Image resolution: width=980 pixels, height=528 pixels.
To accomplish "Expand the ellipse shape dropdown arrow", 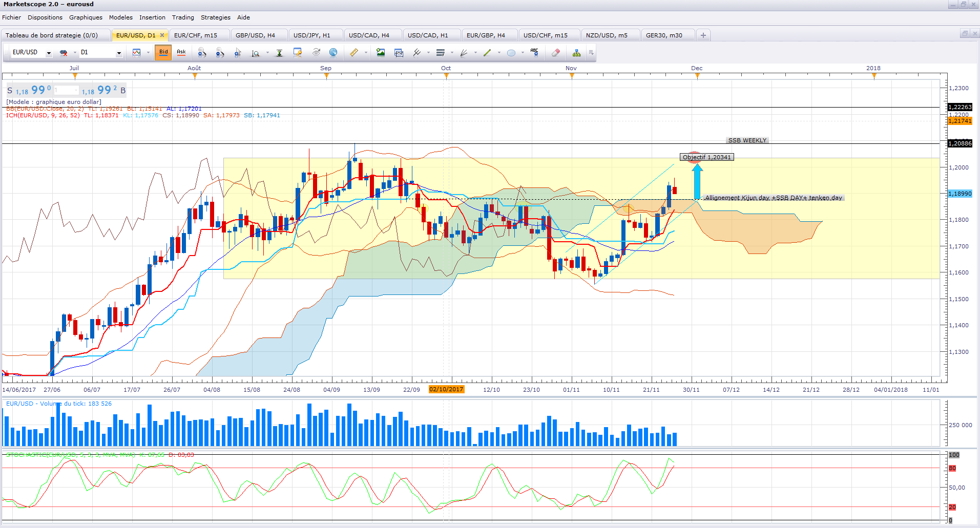I will 523,52.
